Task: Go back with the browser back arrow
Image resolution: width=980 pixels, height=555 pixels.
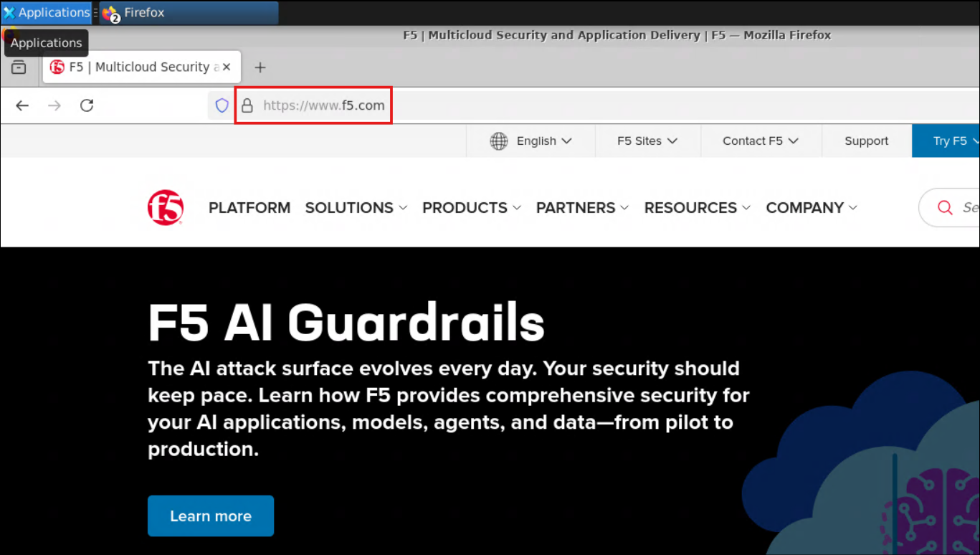Action: pos(22,105)
